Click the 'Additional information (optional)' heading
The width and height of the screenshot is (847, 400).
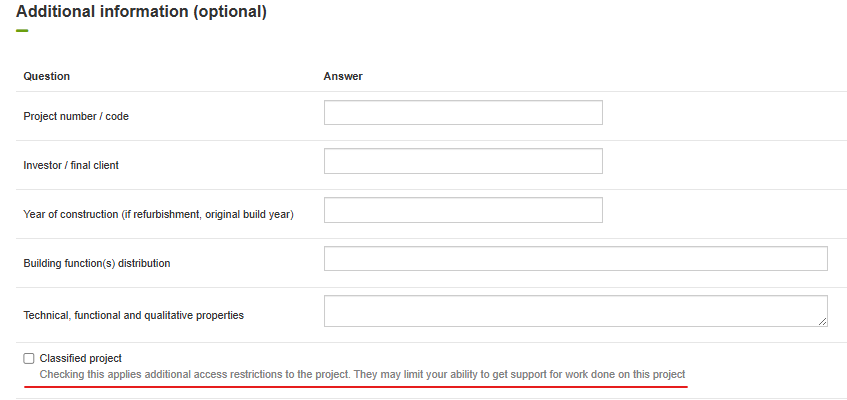point(141,12)
